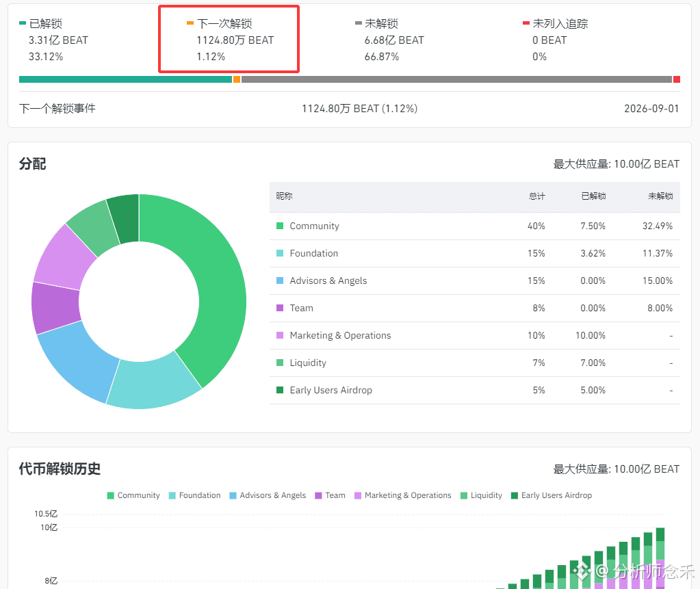Viewport: 700px width, 589px height.
Task: Toggle Liquidity legend entry in chart
Action: click(x=481, y=495)
